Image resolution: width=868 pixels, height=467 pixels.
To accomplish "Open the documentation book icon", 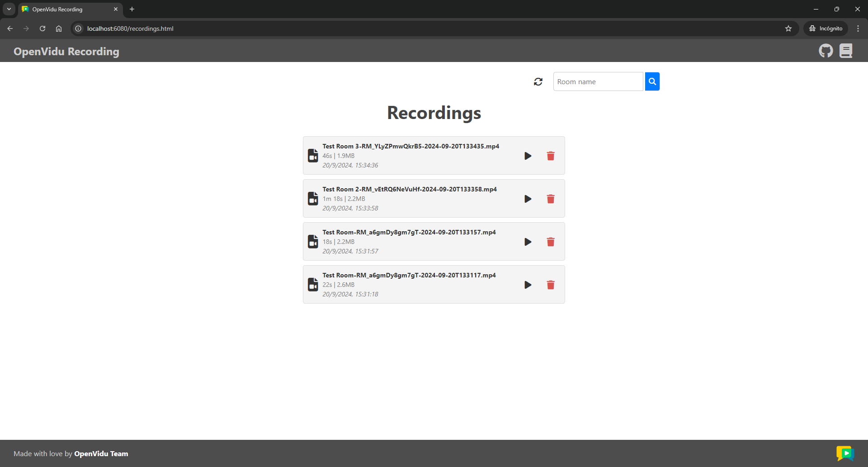I will coord(846,51).
